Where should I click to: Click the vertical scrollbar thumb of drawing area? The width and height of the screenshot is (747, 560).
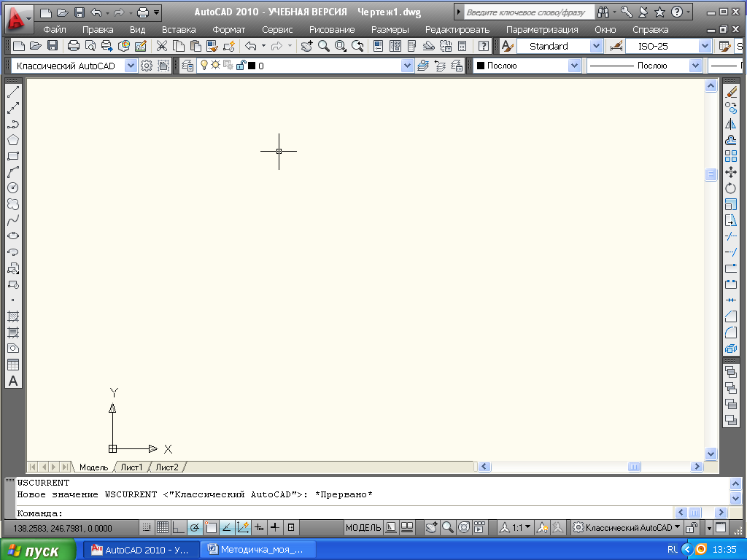point(711,174)
